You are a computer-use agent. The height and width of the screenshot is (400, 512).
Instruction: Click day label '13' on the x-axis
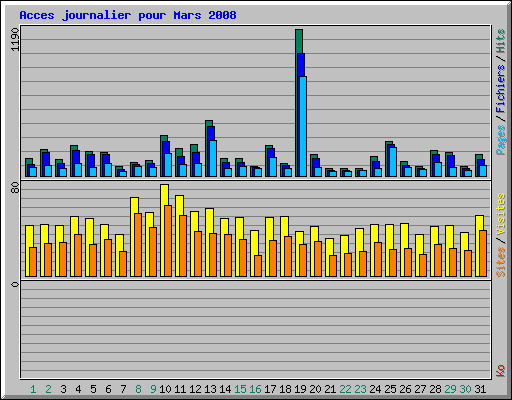[210, 389]
